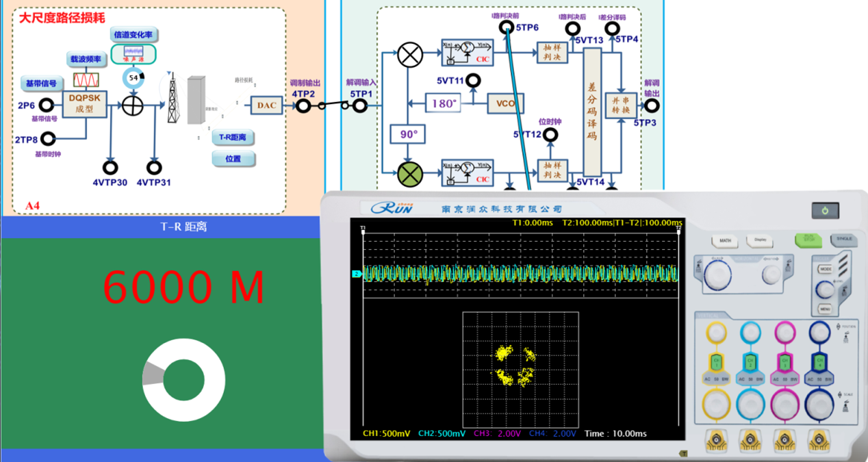
Task: Toggle the cyan CH2 channel button
Action: [750, 361]
